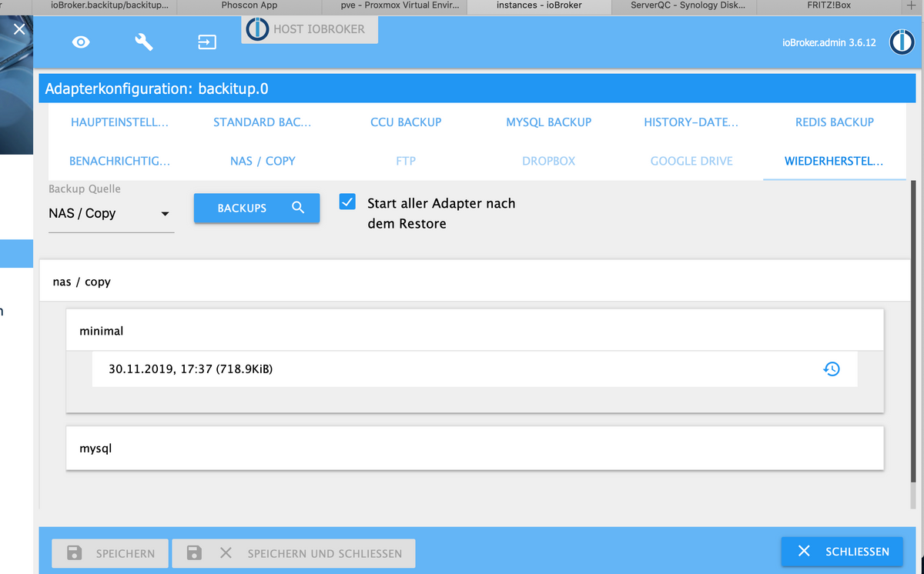Click SPEICHERN UND SCHLIESSEN button
The height and width of the screenshot is (574, 924).
(x=293, y=552)
